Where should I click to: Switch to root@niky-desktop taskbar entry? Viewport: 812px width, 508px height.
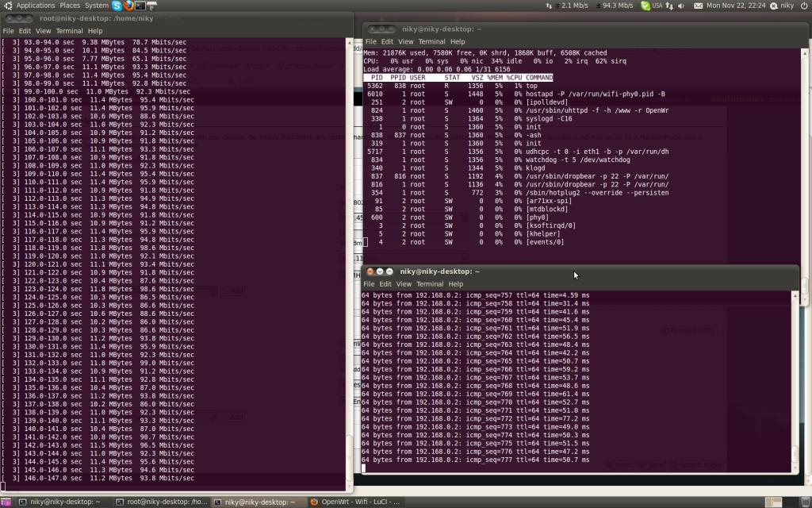pyautogui.click(x=161, y=502)
